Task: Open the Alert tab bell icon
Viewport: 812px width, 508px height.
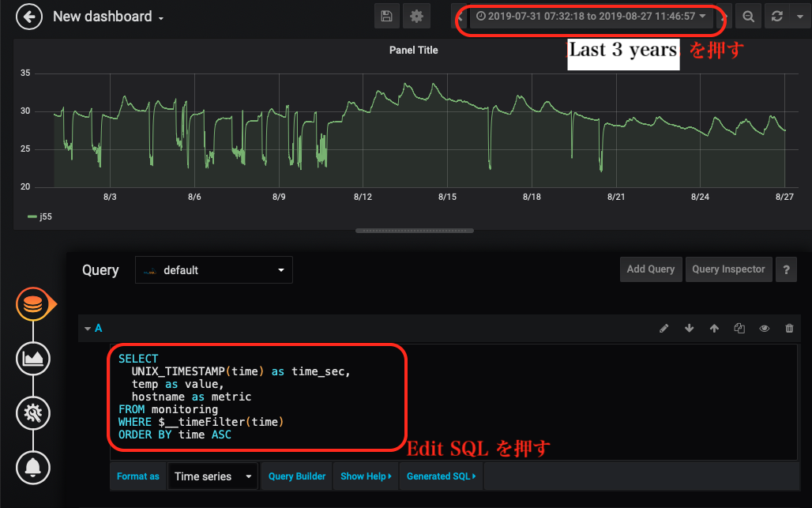Action: [x=33, y=467]
